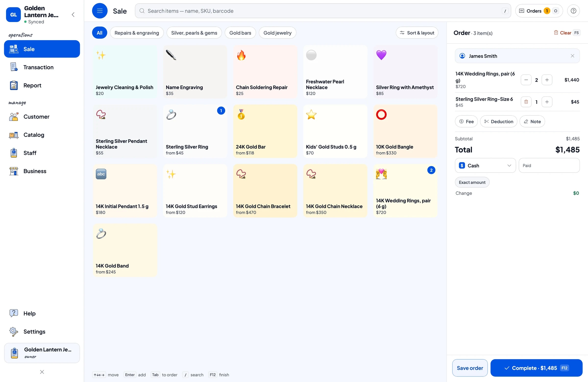The image size is (588, 382).
Task: Remove Sterling Silver Ring via trash icon
Action: (x=526, y=102)
